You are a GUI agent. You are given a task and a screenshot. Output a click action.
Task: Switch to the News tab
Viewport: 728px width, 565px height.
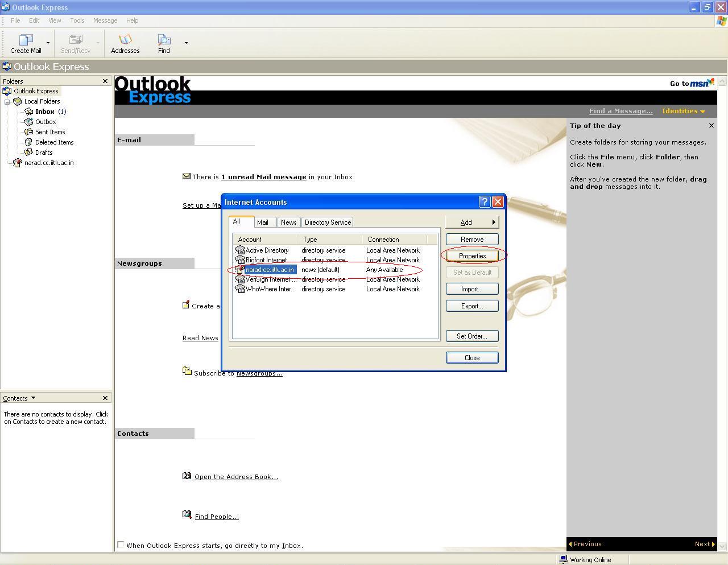pyautogui.click(x=288, y=222)
